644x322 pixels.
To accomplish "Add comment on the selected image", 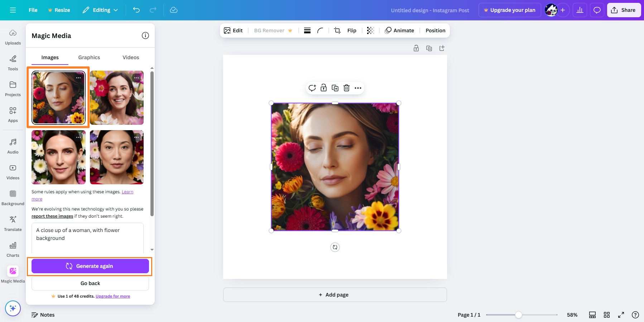I will 312,88.
